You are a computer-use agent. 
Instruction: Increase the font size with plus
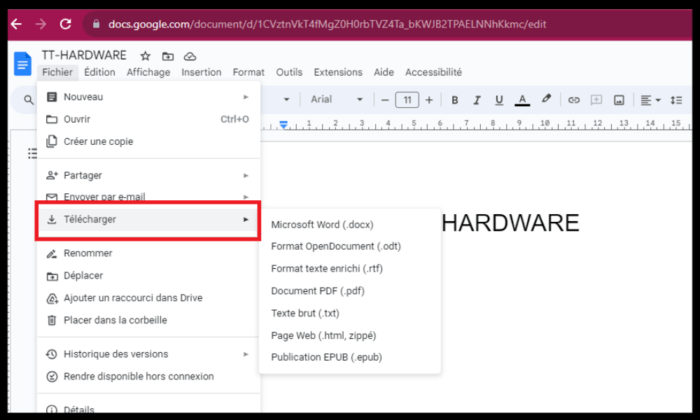point(429,100)
